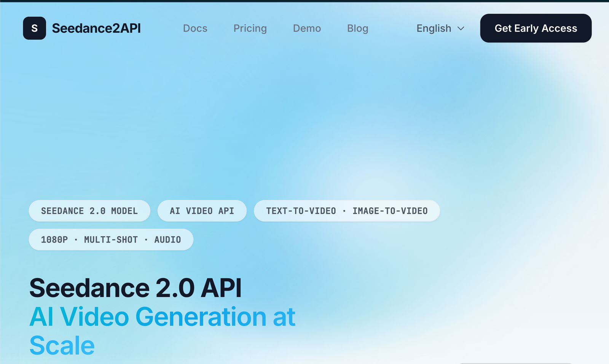Image resolution: width=609 pixels, height=364 pixels.
Task: Click the English label in the navbar
Action: pyautogui.click(x=434, y=28)
